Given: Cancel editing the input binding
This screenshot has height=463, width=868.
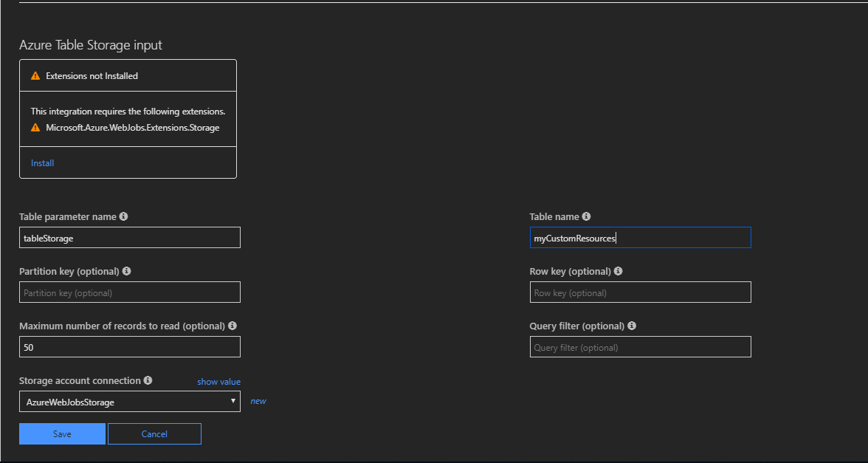Looking at the screenshot, I should tap(154, 433).
